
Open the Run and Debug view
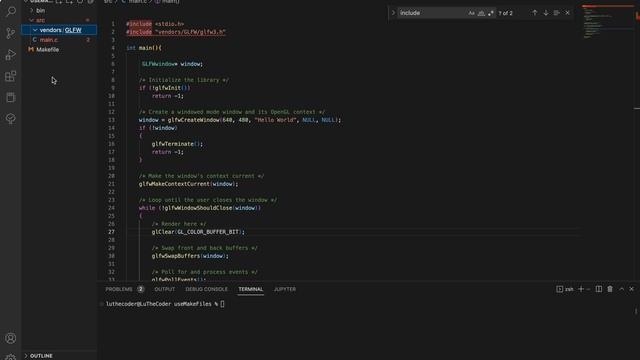click(x=11, y=55)
